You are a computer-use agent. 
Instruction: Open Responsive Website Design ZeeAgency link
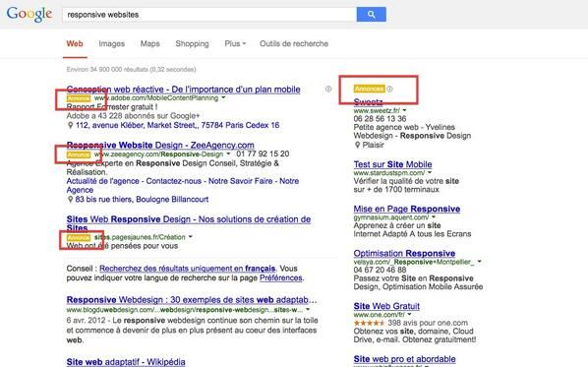tap(160, 145)
